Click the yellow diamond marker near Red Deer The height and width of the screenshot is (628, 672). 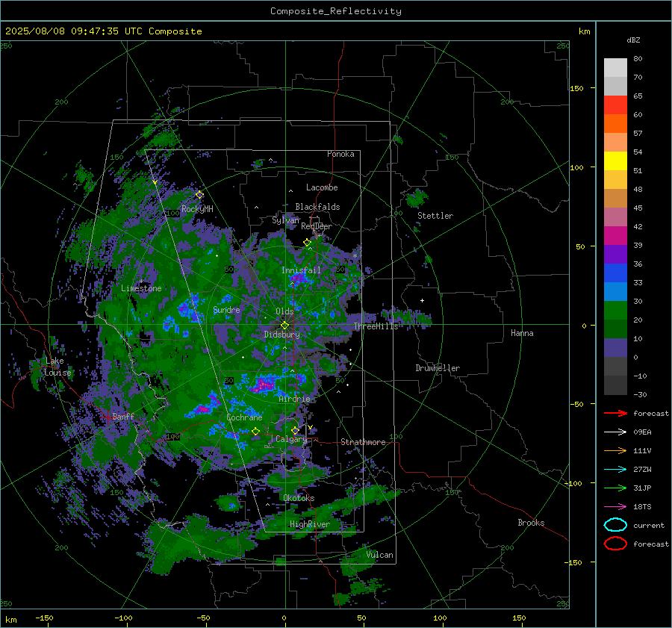(x=307, y=243)
